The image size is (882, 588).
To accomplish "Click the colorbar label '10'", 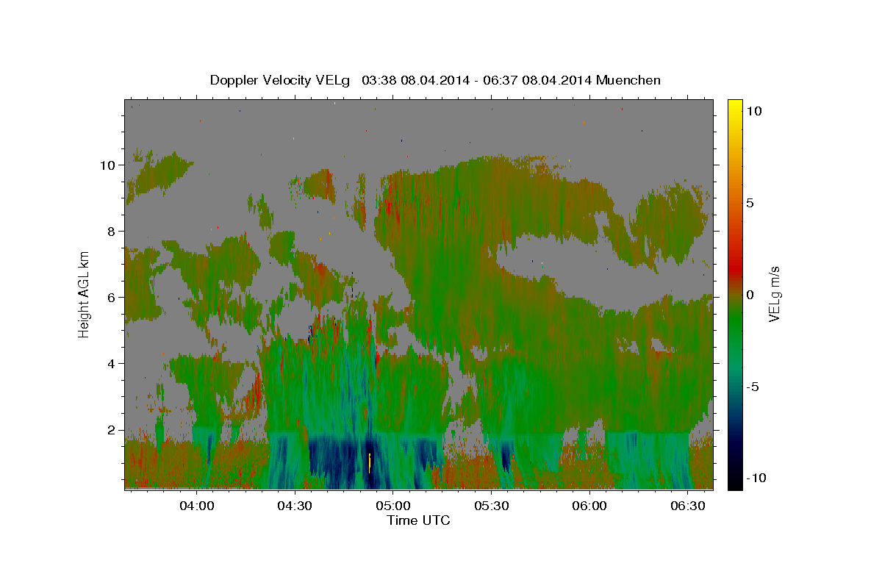I will pos(755,110).
